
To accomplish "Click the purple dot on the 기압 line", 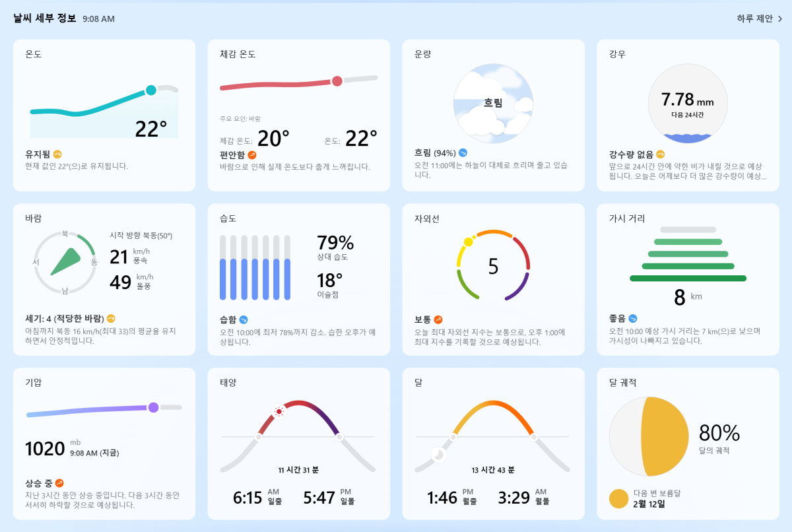I will click(154, 408).
